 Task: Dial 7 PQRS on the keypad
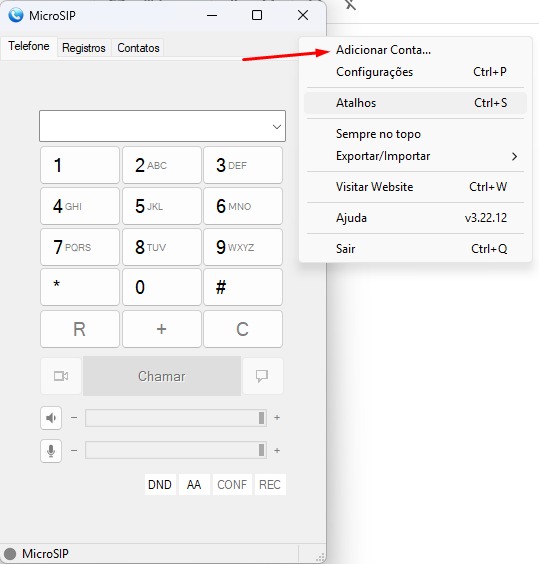tap(80, 247)
